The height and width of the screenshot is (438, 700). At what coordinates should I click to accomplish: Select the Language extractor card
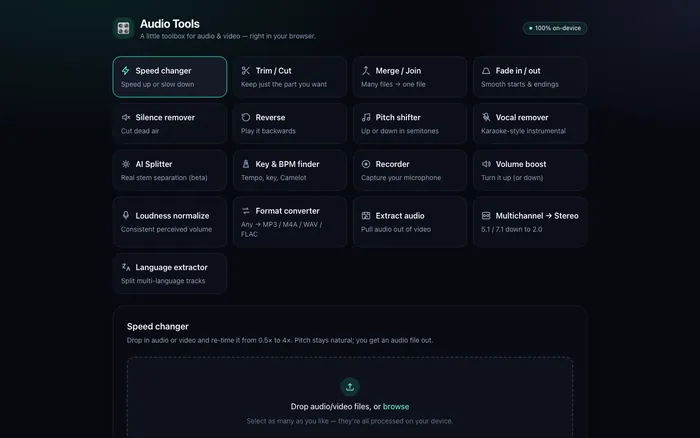coord(170,273)
